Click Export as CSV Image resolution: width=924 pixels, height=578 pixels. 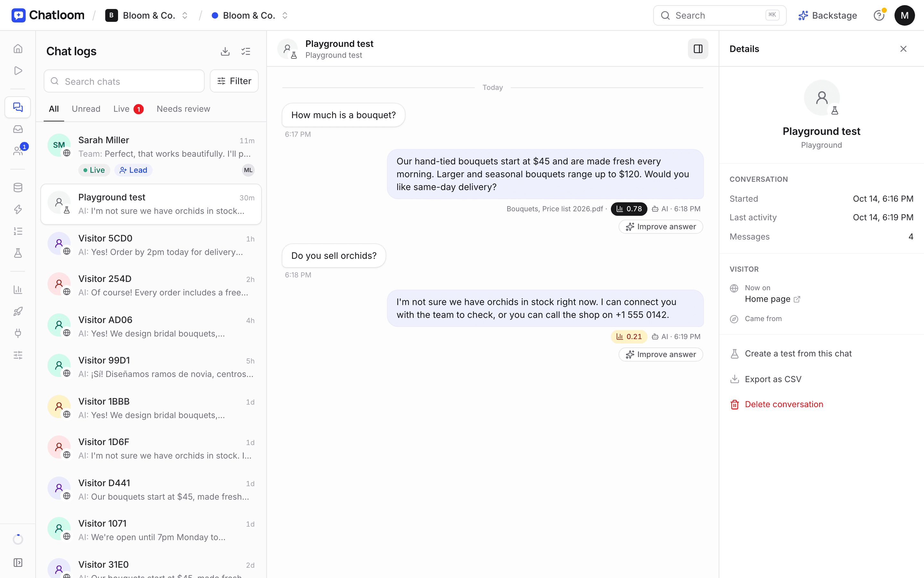766,379
